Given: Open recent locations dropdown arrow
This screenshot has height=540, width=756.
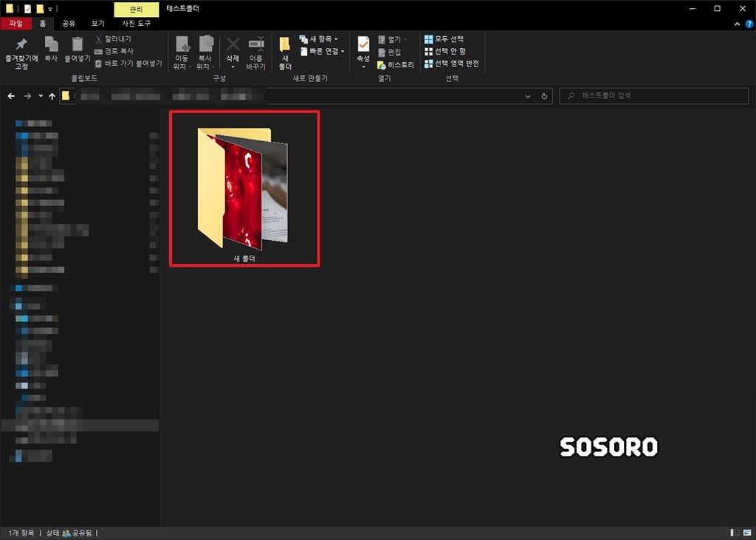Looking at the screenshot, I should 41,96.
